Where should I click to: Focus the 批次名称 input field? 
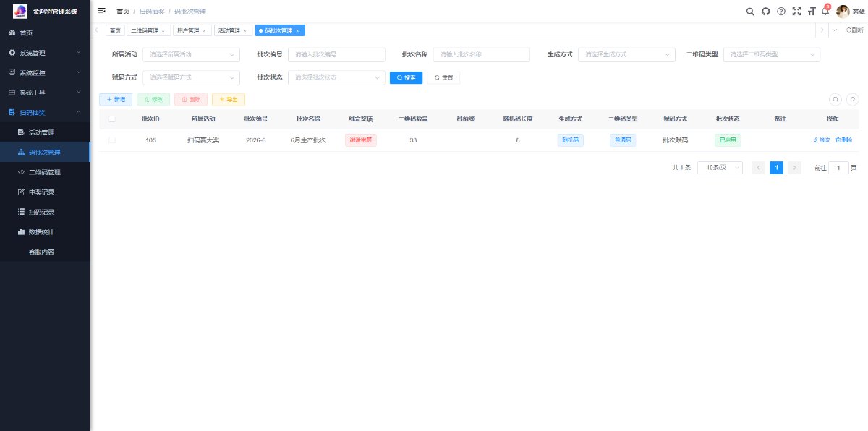[x=482, y=54]
